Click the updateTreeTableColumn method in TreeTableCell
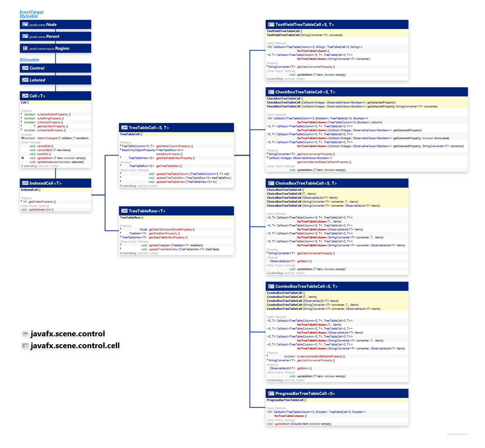 [173, 174]
